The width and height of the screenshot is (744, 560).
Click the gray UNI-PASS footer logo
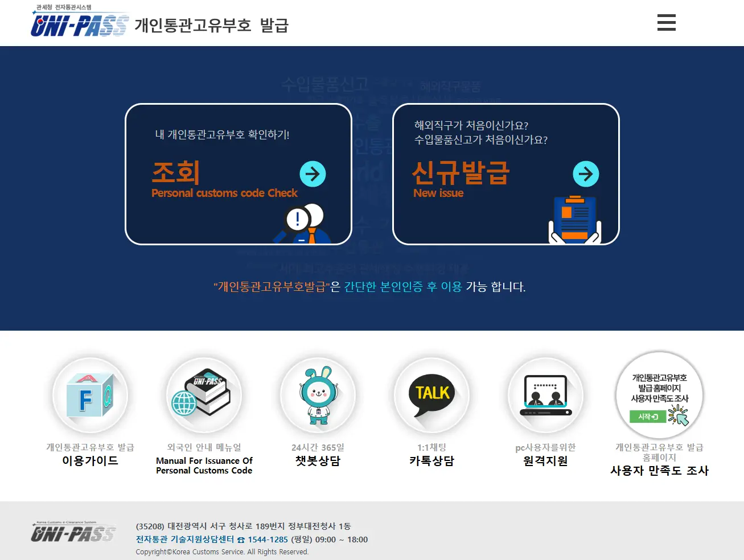(x=73, y=533)
